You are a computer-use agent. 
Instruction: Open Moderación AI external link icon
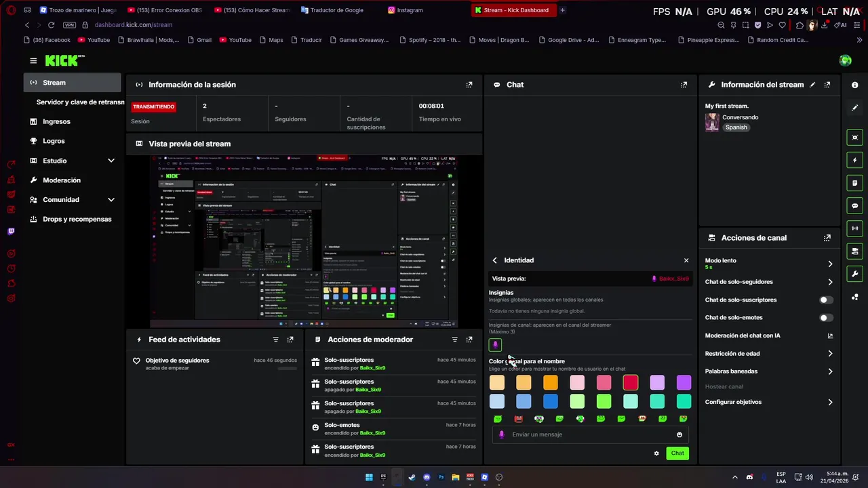click(x=830, y=336)
